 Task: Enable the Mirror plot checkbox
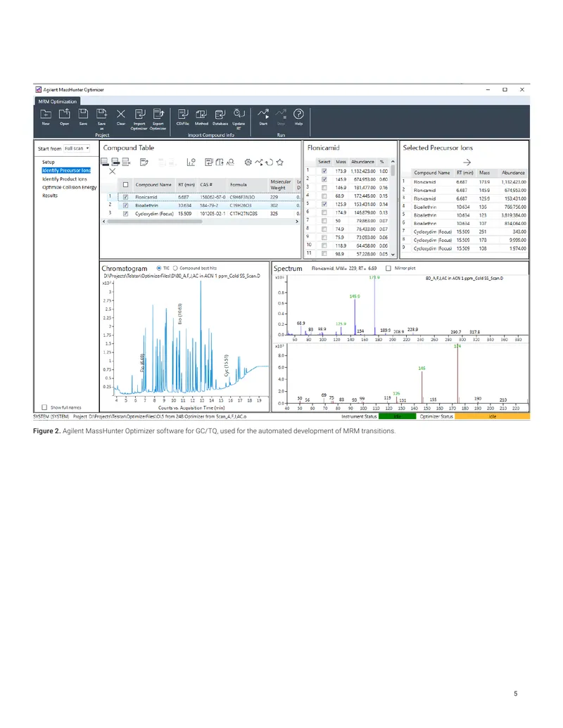388,269
